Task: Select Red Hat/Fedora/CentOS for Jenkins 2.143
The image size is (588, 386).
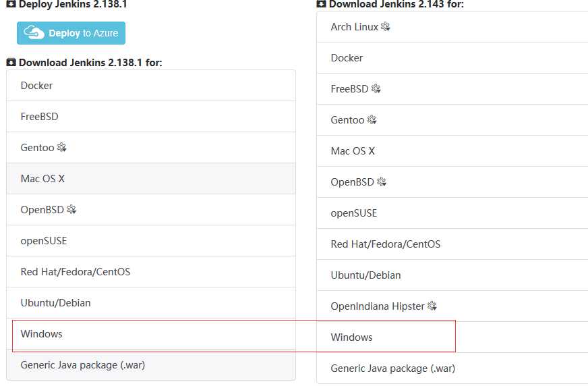Action: pos(452,244)
